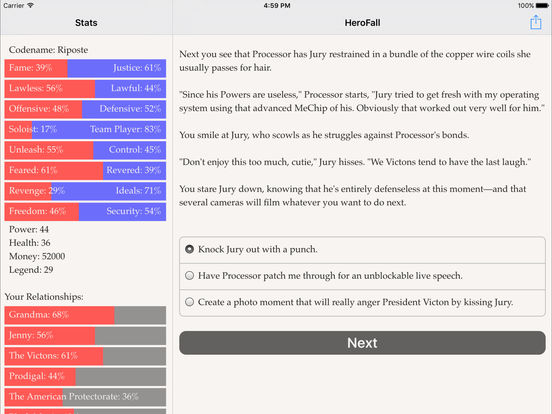
Task: Click The Victons relationship bar
Action: click(x=85, y=356)
